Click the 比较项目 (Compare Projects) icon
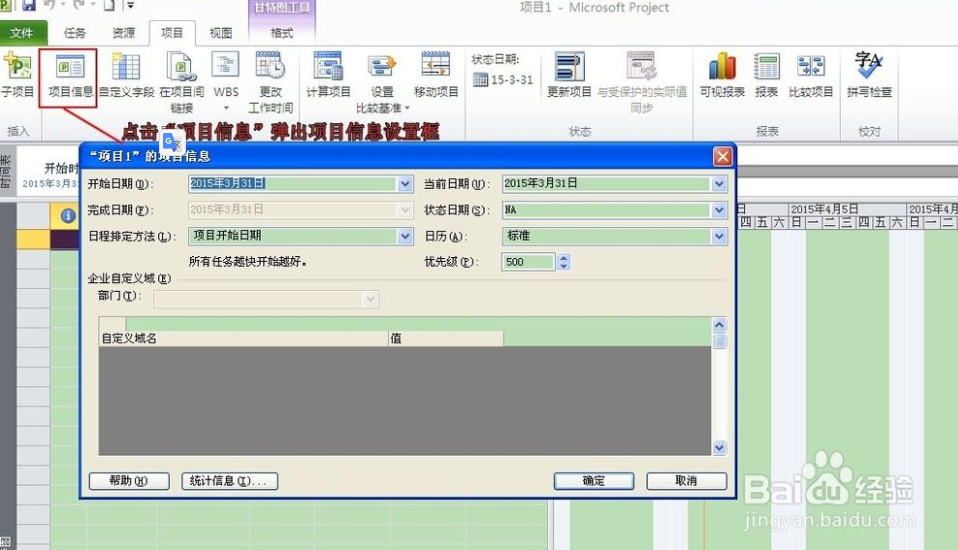 [810, 75]
